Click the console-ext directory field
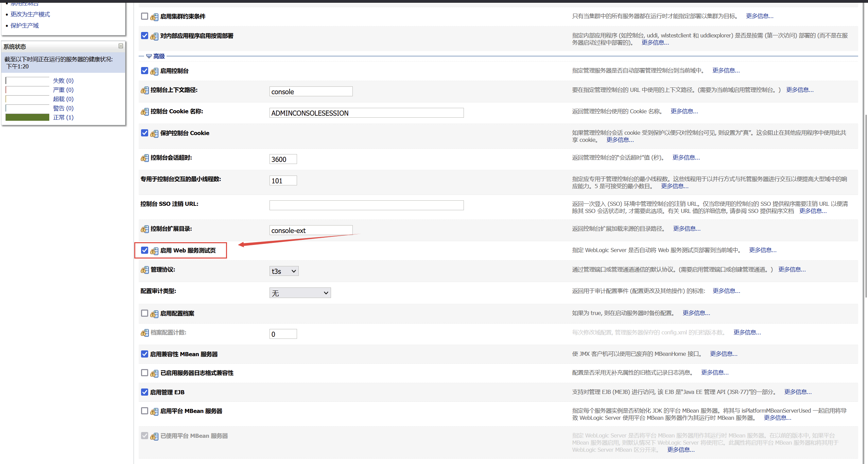The width and height of the screenshot is (868, 464). click(x=311, y=230)
